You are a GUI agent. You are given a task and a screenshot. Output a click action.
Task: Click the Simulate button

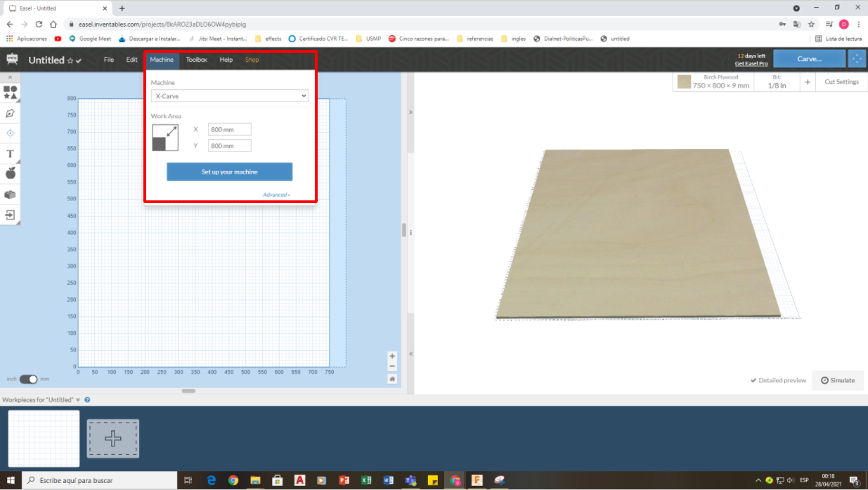click(x=838, y=380)
